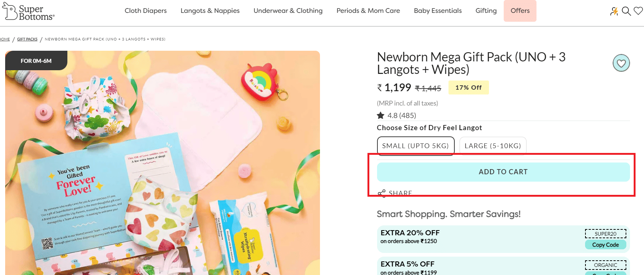Click the Super Bottoms logo

click(28, 12)
